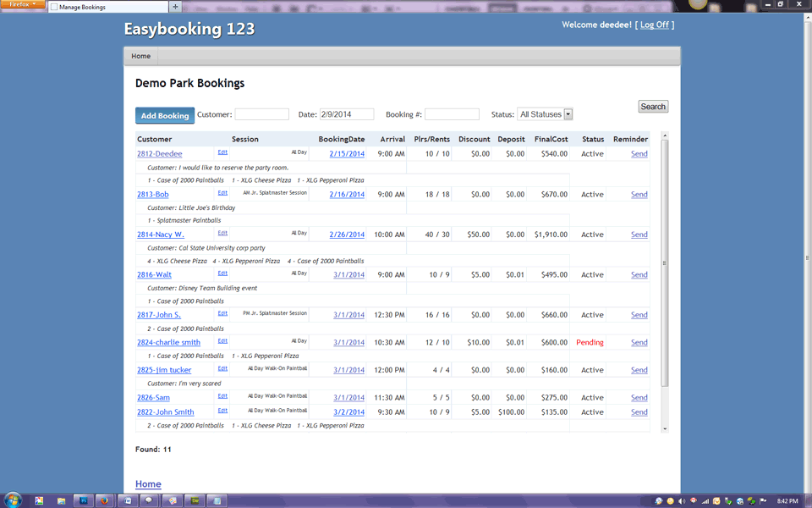The height and width of the screenshot is (508, 812).
Task: Open the file explorer folder taskbar icon
Action: [x=61, y=500]
